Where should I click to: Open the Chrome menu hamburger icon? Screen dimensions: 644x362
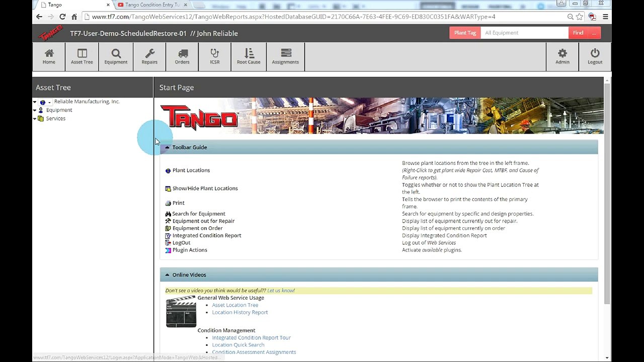coord(605,17)
